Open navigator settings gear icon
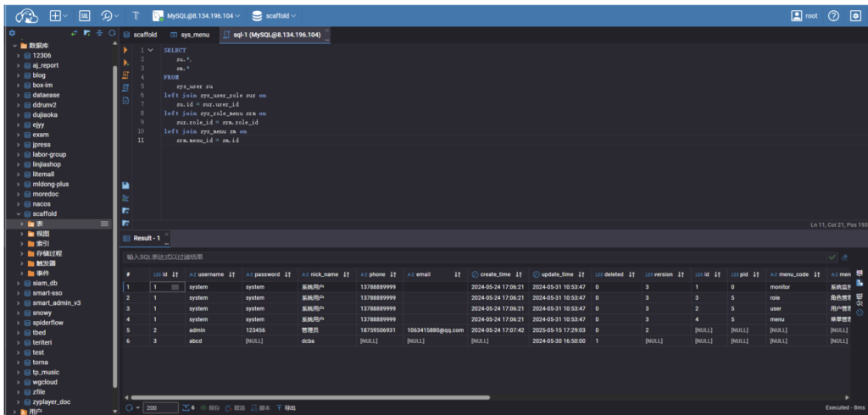Screen dimensions: 868x415 tap(12, 33)
